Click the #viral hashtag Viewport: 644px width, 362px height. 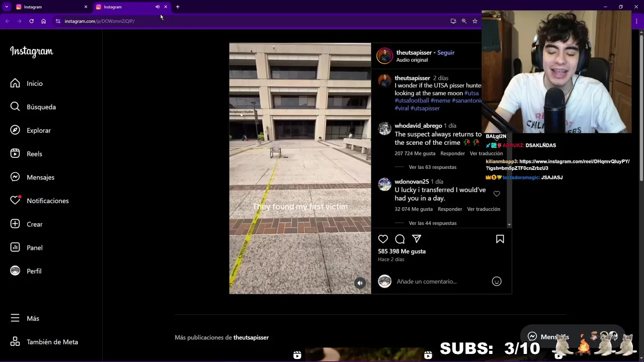click(x=401, y=108)
